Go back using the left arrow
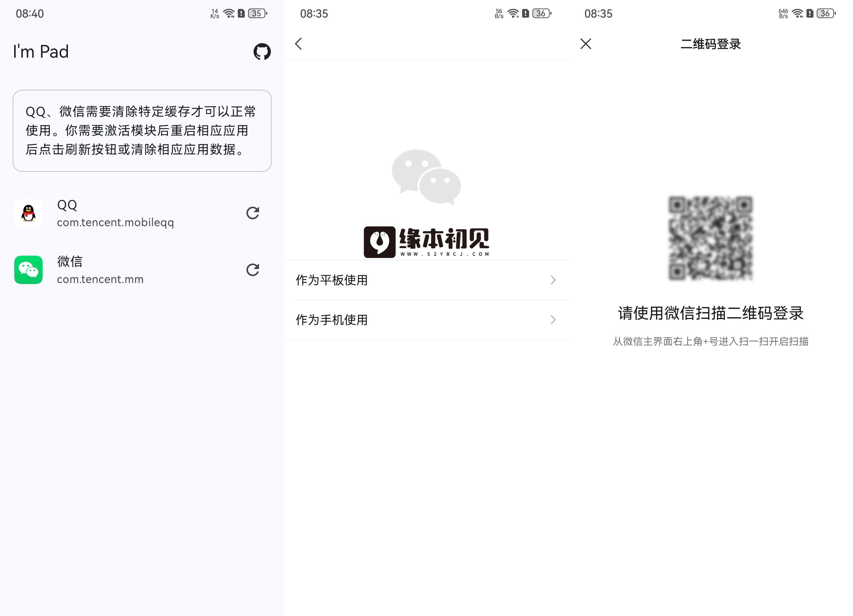 (x=299, y=44)
